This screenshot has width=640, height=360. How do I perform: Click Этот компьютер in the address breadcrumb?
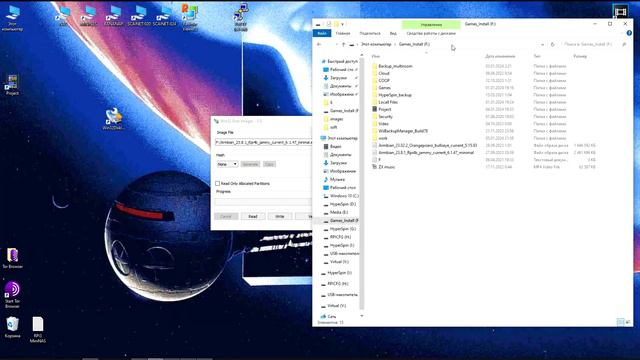pyautogui.click(x=376, y=44)
